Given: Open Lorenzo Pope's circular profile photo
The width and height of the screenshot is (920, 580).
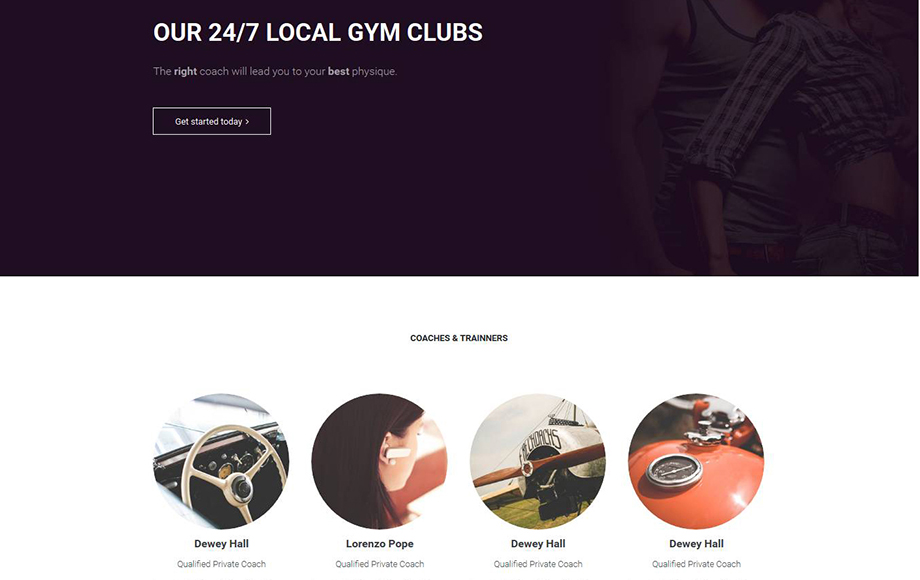Looking at the screenshot, I should [x=380, y=461].
